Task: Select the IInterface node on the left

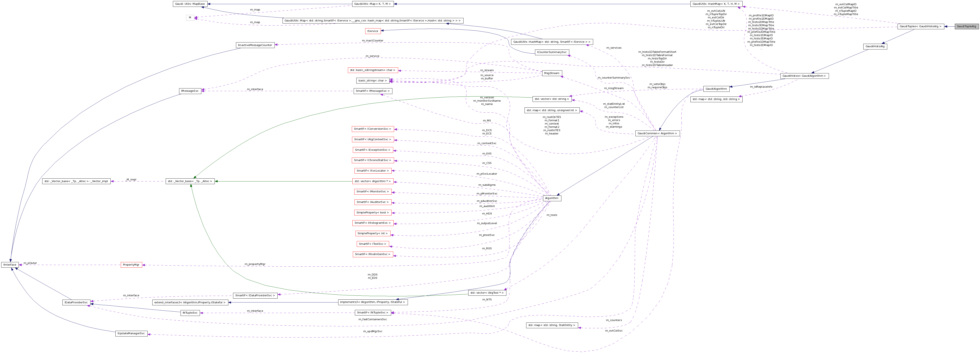Action: click(x=9, y=265)
